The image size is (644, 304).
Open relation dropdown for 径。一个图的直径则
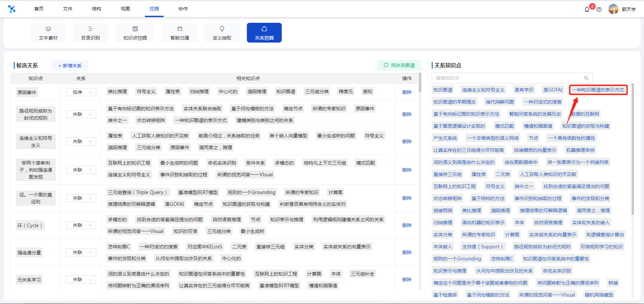[x=81, y=198]
